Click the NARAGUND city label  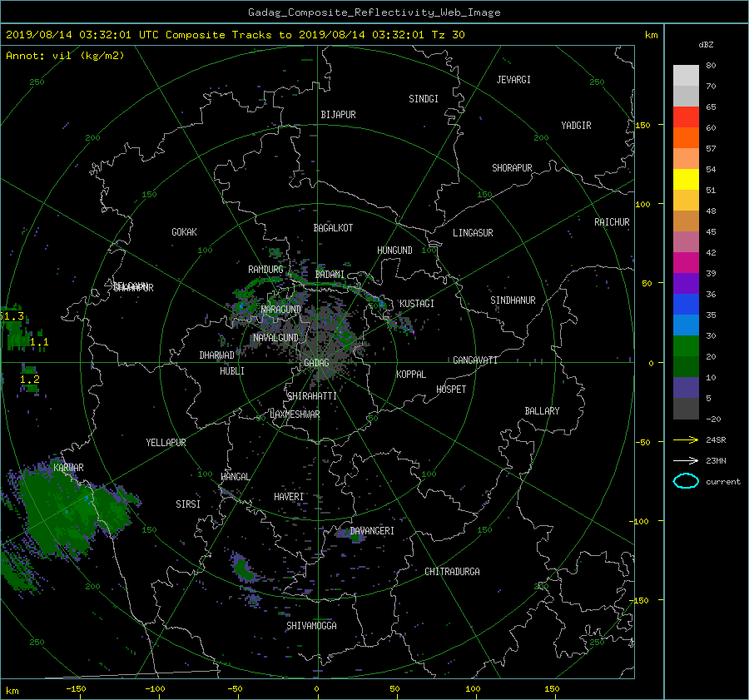coord(281,310)
